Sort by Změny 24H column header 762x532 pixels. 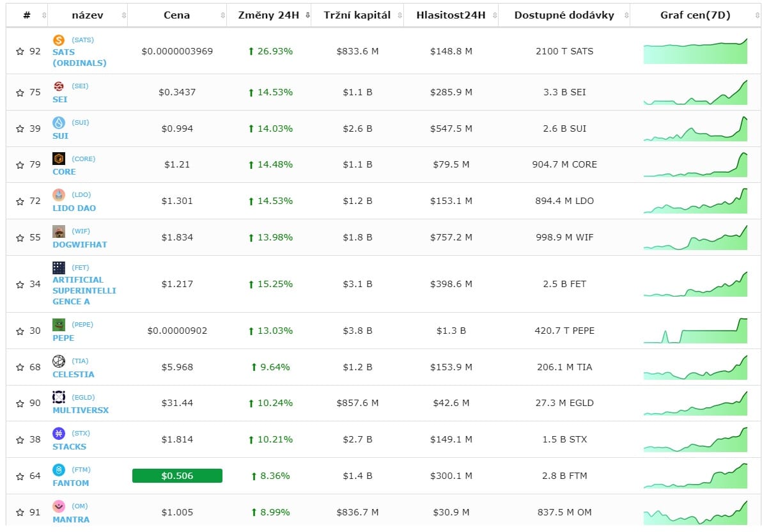pos(268,15)
